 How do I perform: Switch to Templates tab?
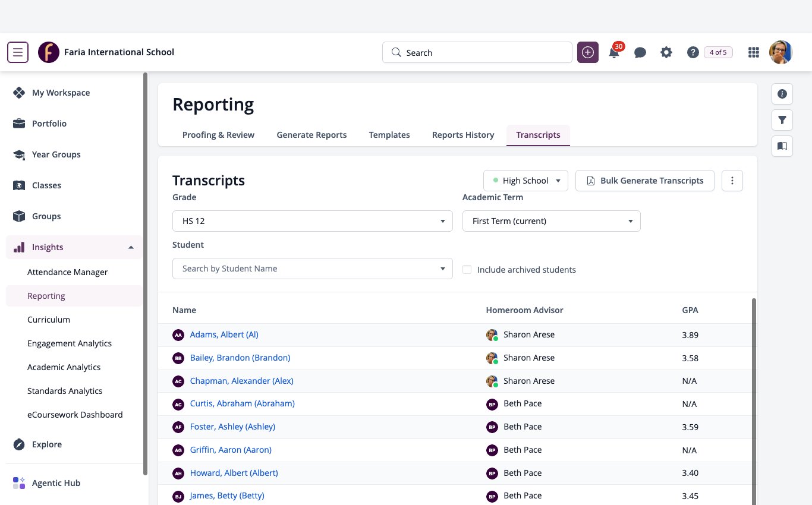[x=389, y=135]
